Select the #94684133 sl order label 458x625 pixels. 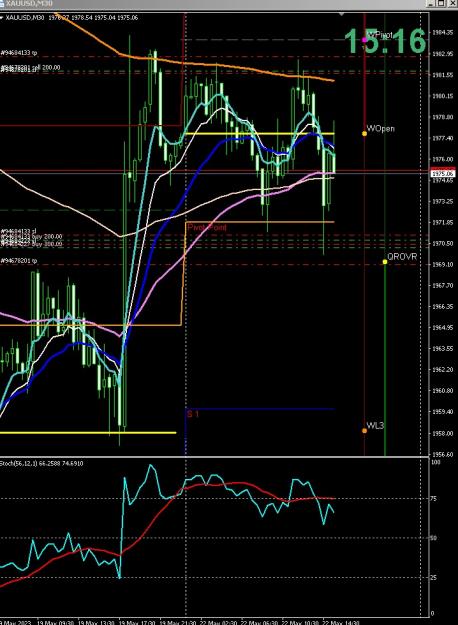[18, 231]
